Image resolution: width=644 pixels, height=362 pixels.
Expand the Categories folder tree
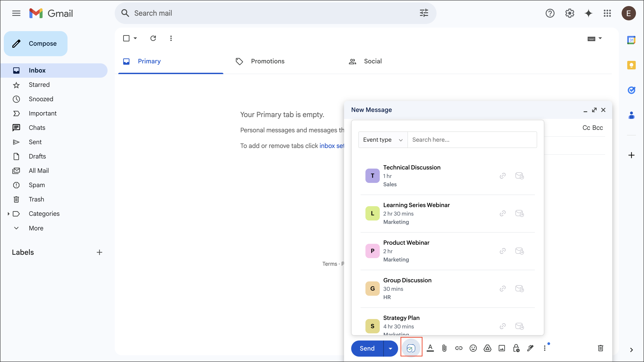pos(8,214)
